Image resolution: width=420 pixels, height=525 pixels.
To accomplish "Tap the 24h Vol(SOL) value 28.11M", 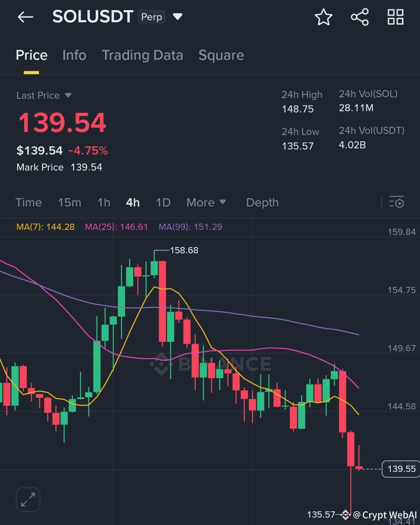I will [x=356, y=108].
